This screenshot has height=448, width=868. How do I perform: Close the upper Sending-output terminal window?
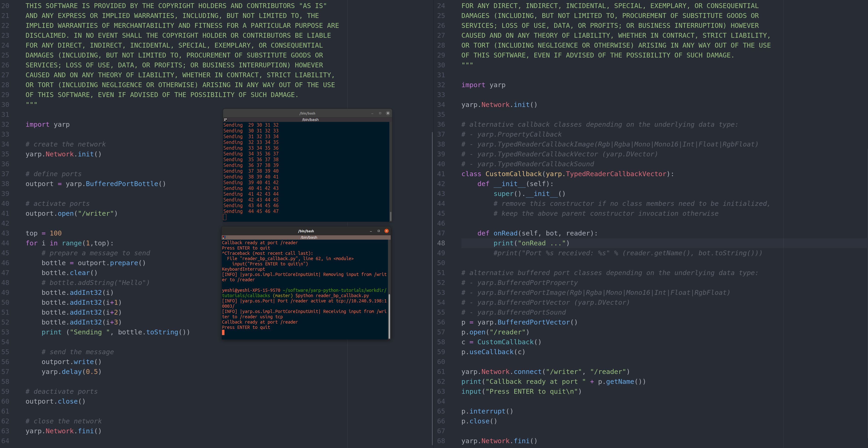[388, 113]
